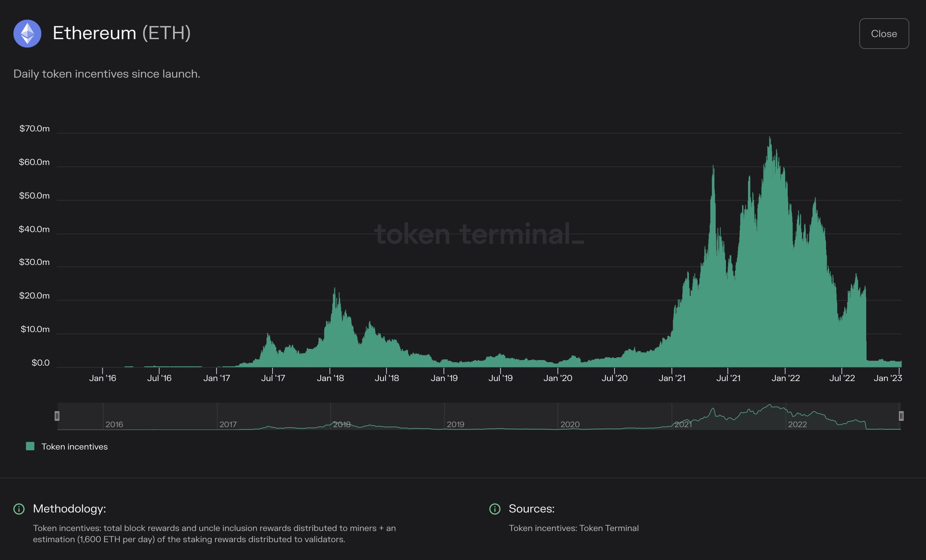Viewport: 926px width, 560px height.
Task: Click the $70.0m y-axis label
Action: pos(35,128)
